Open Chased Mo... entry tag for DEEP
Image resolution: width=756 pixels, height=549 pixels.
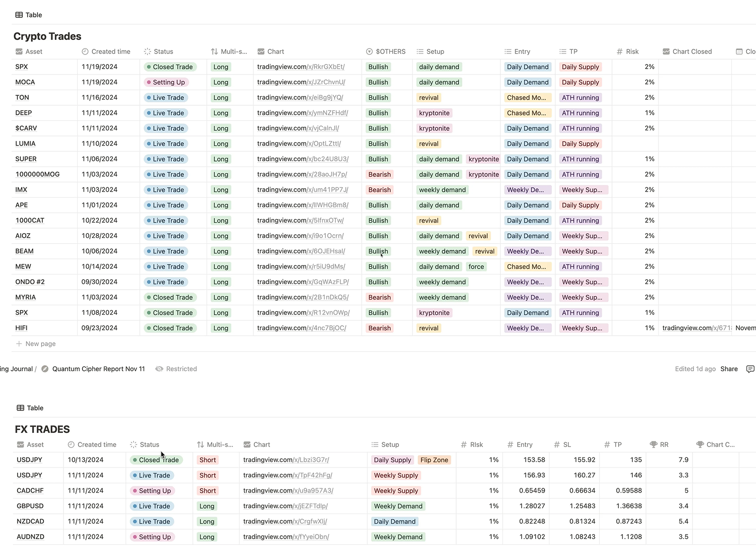(x=528, y=113)
